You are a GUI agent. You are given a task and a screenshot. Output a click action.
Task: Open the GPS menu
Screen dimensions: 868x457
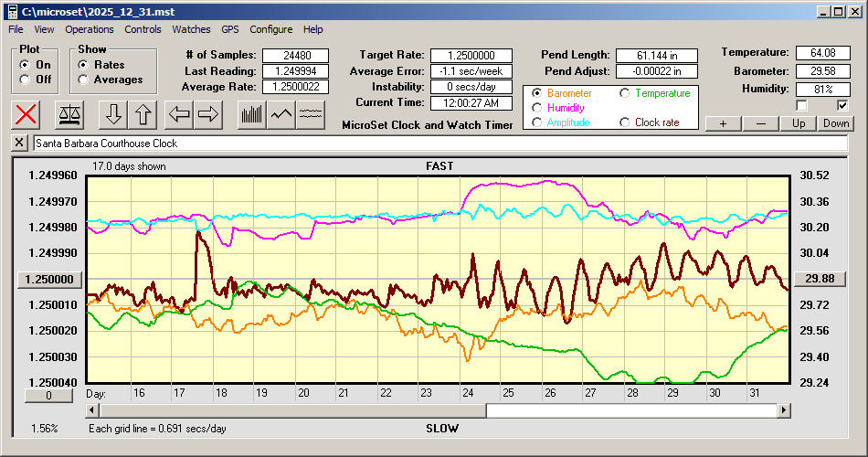(x=230, y=29)
